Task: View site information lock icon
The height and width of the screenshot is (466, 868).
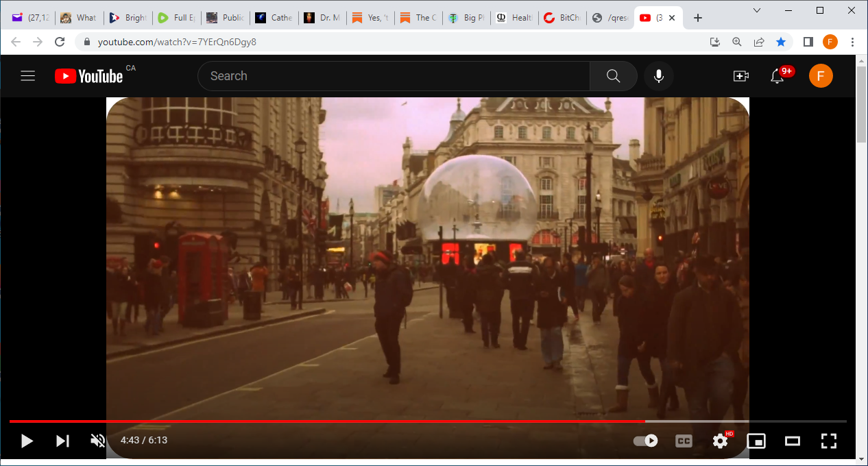Action: pos(86,42)
